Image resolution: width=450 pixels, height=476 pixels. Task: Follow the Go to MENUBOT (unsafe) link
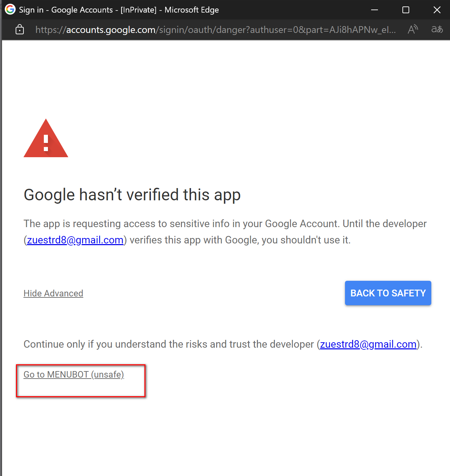(74, 374)
